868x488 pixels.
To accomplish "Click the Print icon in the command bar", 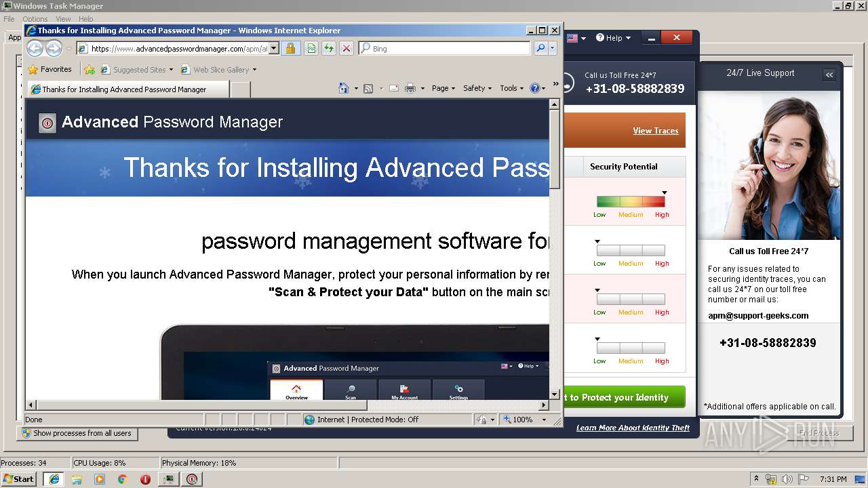I will tap(410, 88).
